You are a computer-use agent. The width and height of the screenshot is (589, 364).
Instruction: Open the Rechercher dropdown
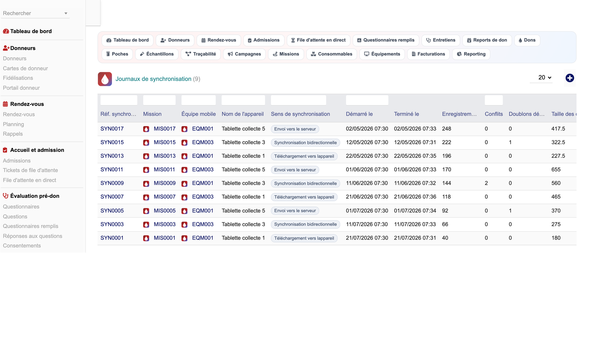35,13
